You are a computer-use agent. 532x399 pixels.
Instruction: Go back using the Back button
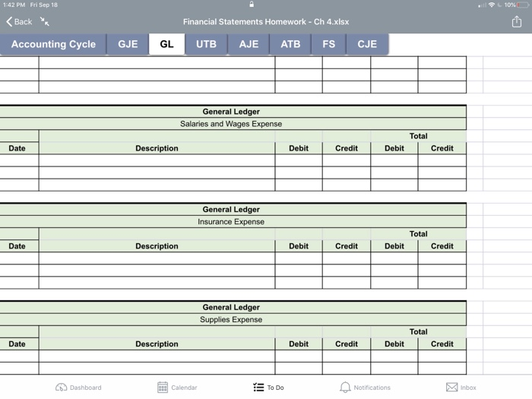19,22
